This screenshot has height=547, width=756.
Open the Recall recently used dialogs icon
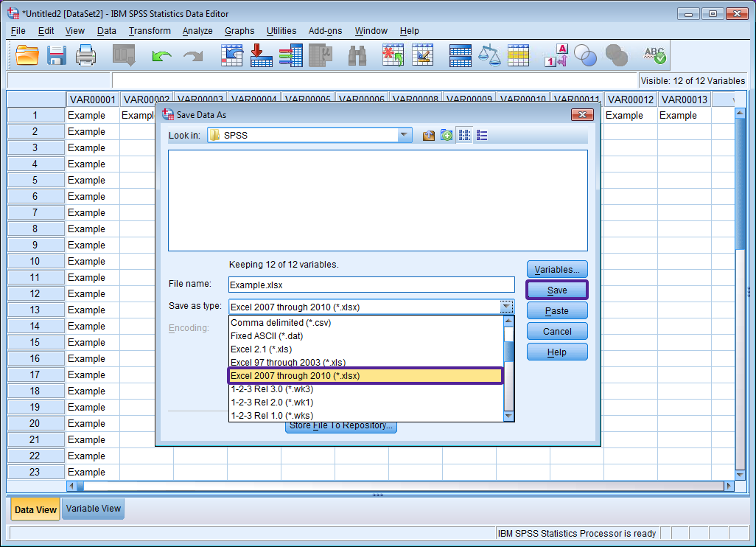(x=124, y=55)
